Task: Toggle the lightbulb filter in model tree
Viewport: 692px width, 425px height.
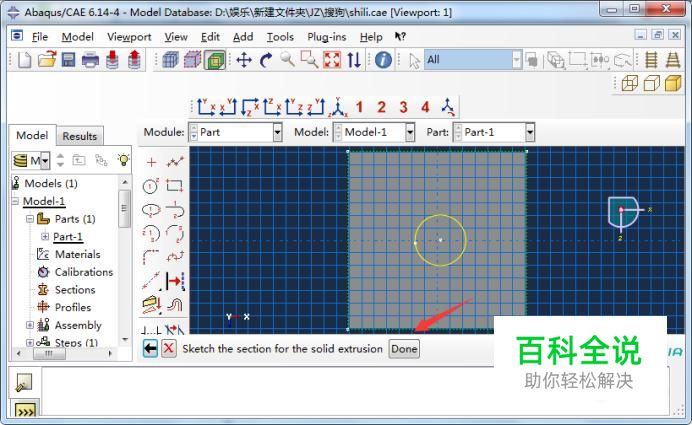Action: 124,160
